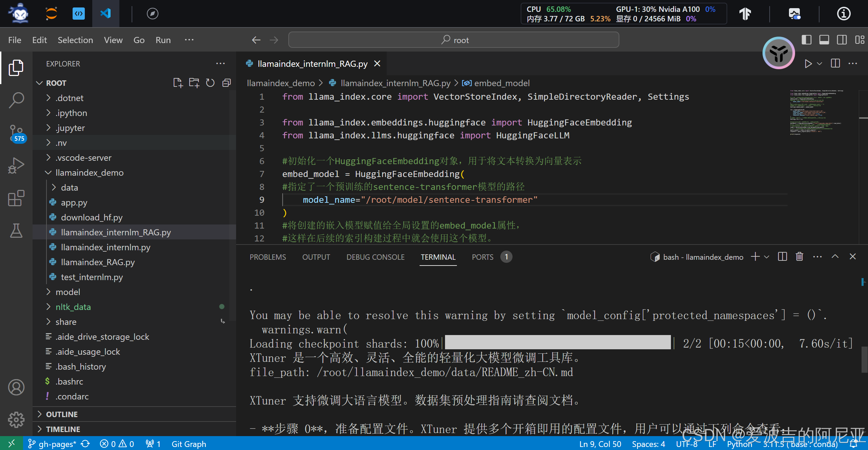Viewport: 868px width, 450px height.
Task: Click New File icon in Explorer
Action: (177, 83)
